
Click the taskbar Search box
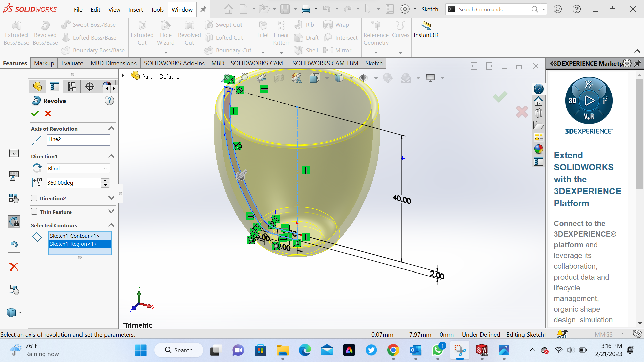179,350
